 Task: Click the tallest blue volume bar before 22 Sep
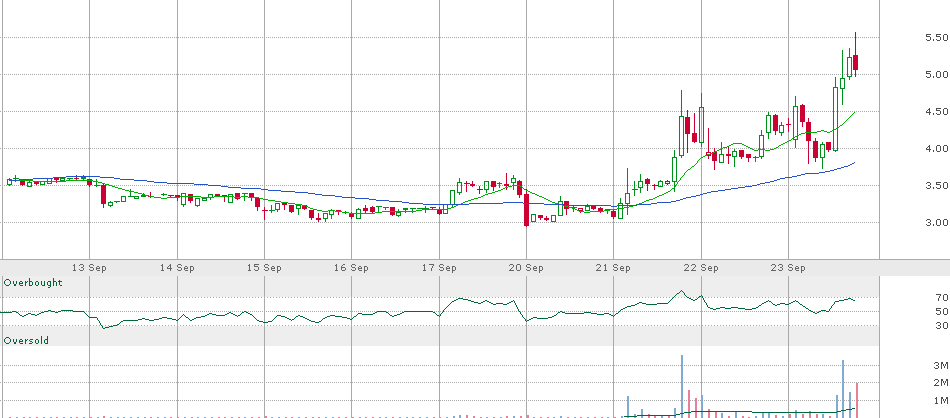coord(682,386)
